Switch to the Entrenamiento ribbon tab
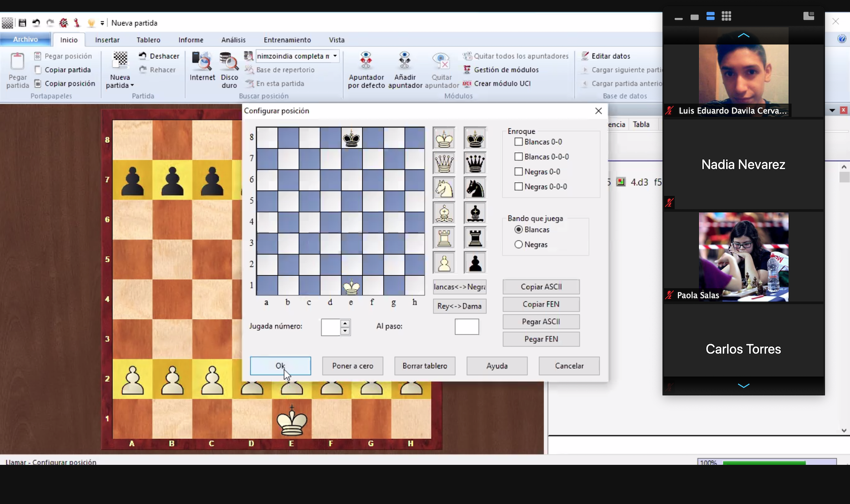Viewport: 850px width, 504px height. pos(287,40)
